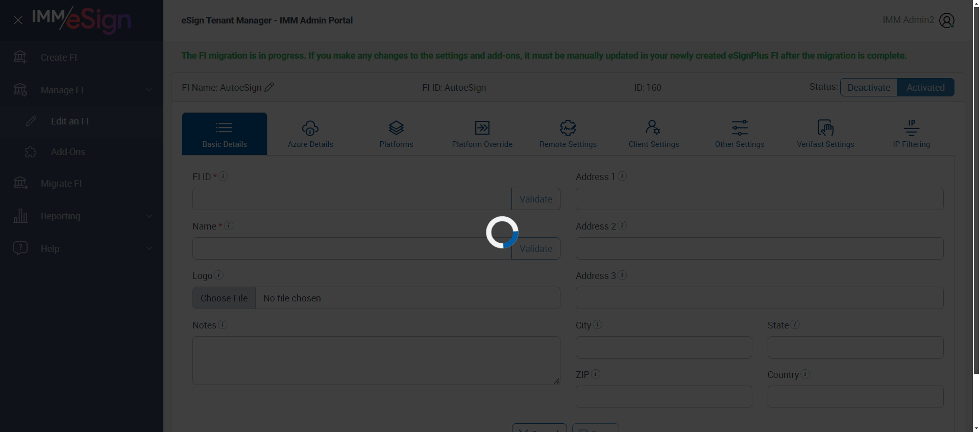This screenshot has height=432, width=980.
Task: Open Migrate FI from the sidebar
Action: pos(61,184)
